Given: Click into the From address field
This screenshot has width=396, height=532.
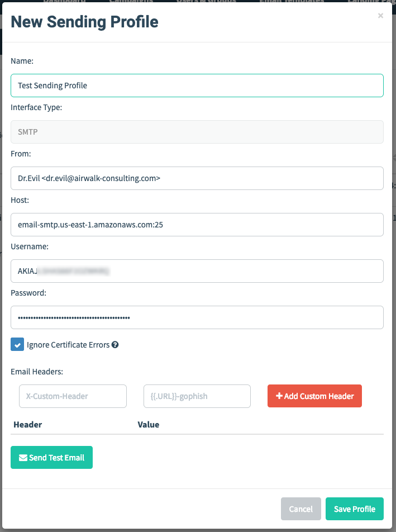Looking at the screenshot, I should 197,178.
